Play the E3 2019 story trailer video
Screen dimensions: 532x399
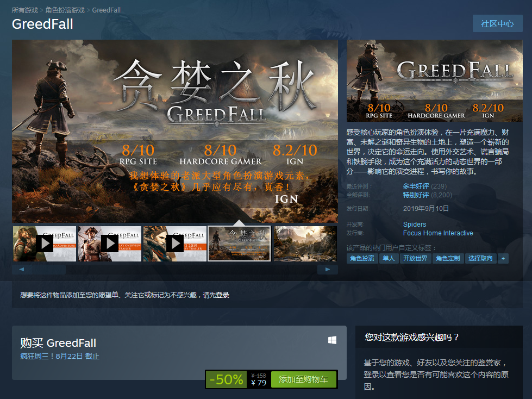pyautogui.click(x=174, y=243)
